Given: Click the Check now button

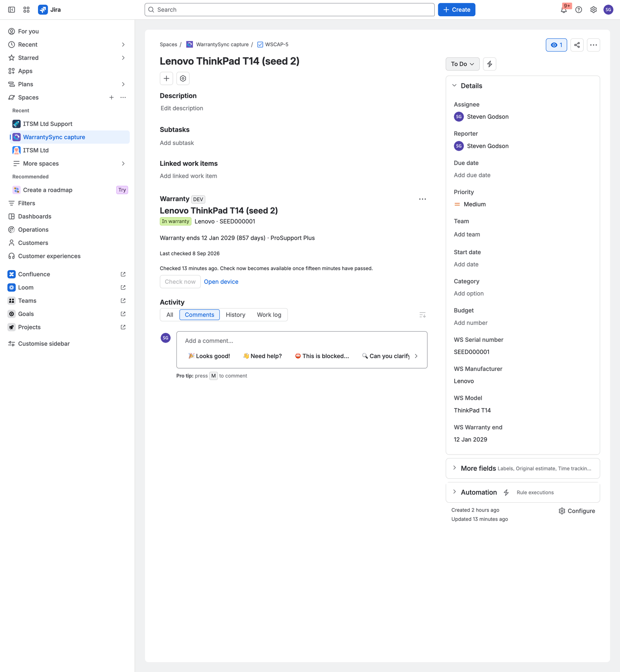Looking at the screenshot, I should (180, 282).
